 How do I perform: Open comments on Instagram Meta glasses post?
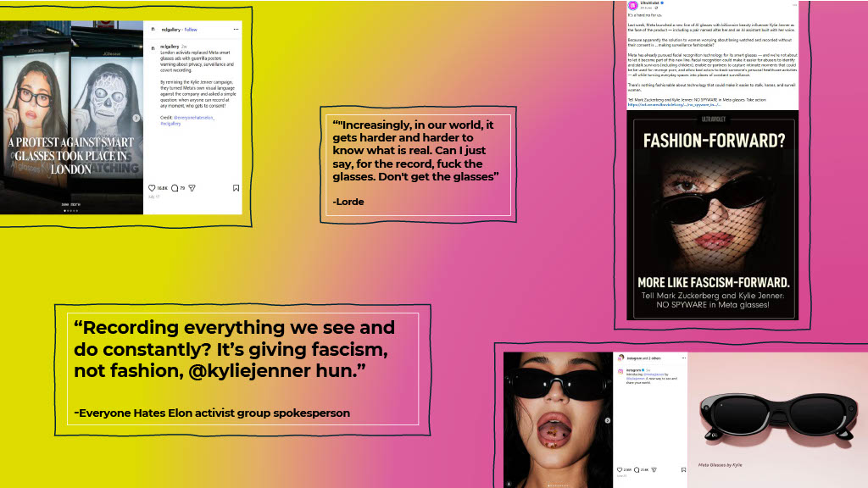click(637, 469)
